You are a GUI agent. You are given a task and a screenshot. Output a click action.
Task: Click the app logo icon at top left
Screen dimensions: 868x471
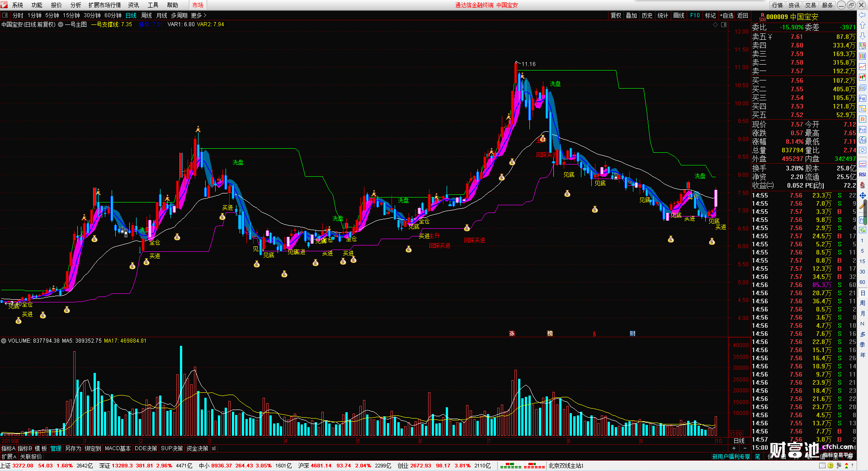5,5
